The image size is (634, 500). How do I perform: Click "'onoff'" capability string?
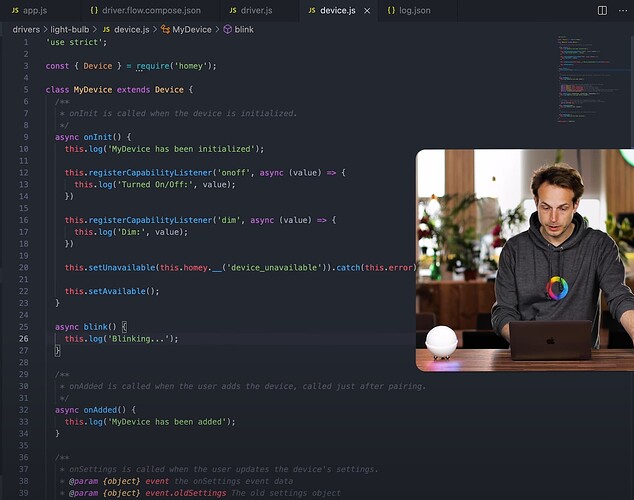tap(234, 173)
